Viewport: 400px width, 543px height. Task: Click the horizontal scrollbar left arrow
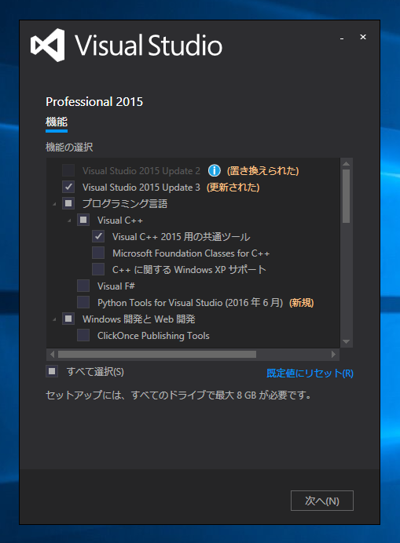click(x=52, y=354)
